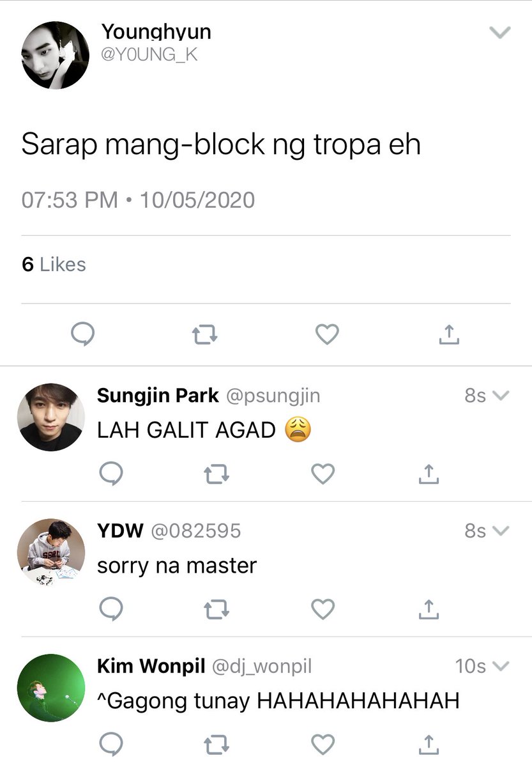Open options chevron on Younghyun's tweet

click(x=499, y=32)
